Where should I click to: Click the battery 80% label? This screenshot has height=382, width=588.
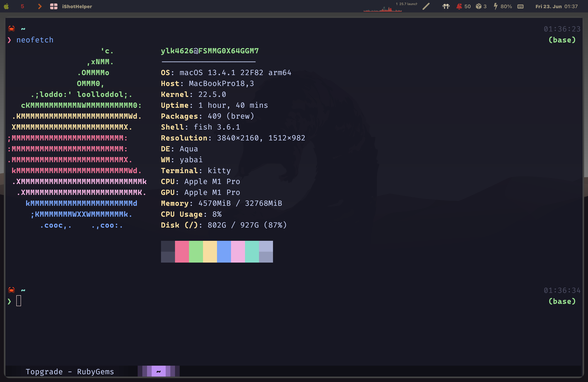(506, 6)
